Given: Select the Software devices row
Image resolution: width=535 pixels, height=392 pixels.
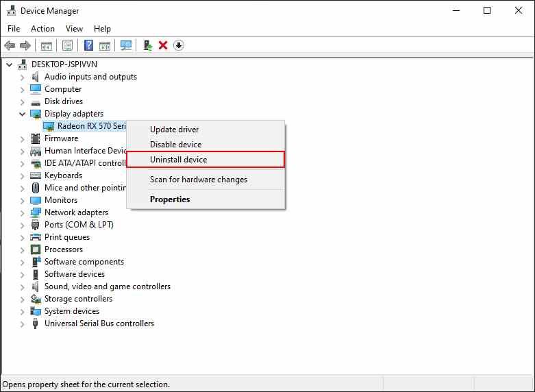Looking at the screenshot, I should tap(75, 274).
